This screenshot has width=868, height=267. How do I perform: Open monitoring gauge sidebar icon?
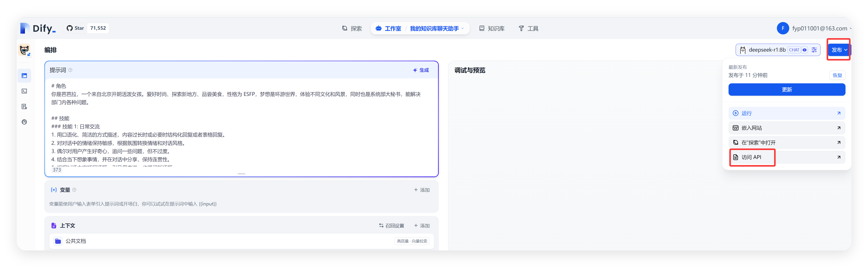coord(24,122)
